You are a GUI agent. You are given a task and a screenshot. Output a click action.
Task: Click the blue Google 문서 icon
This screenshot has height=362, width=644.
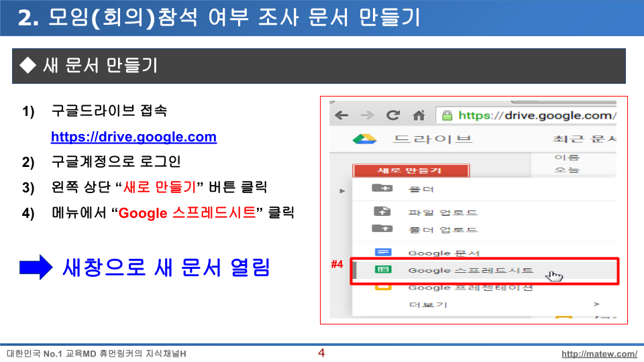[383, 252]
